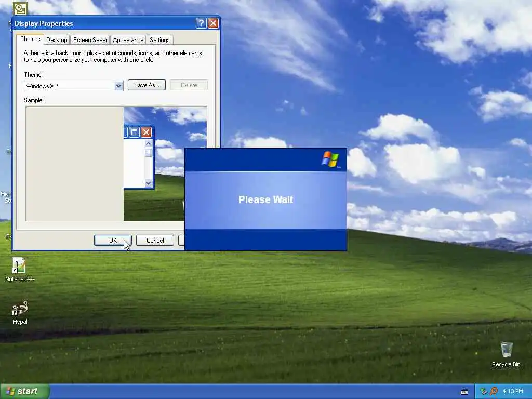The height and width of the screenshot is (399, 532).
Task: Open the Recycle Bin icon
Action: [x=506, y=354]
